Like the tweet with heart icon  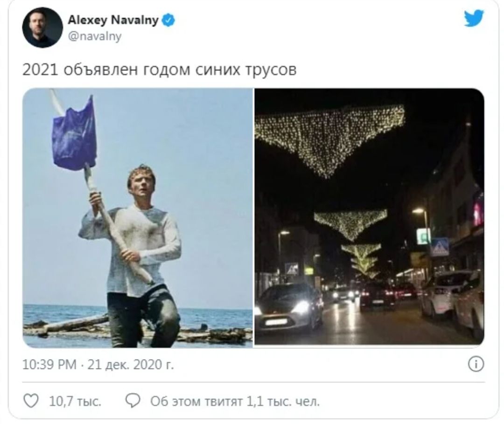coord(31,401)
